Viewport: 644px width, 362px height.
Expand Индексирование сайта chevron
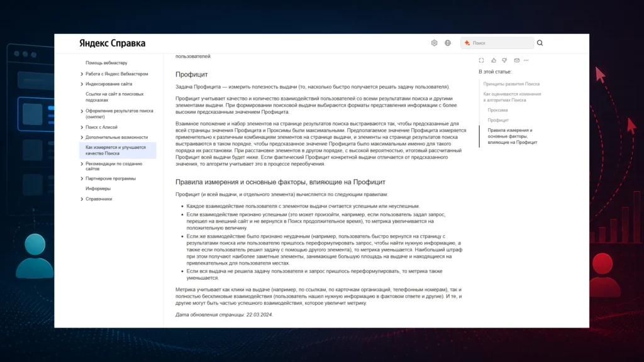82,84
